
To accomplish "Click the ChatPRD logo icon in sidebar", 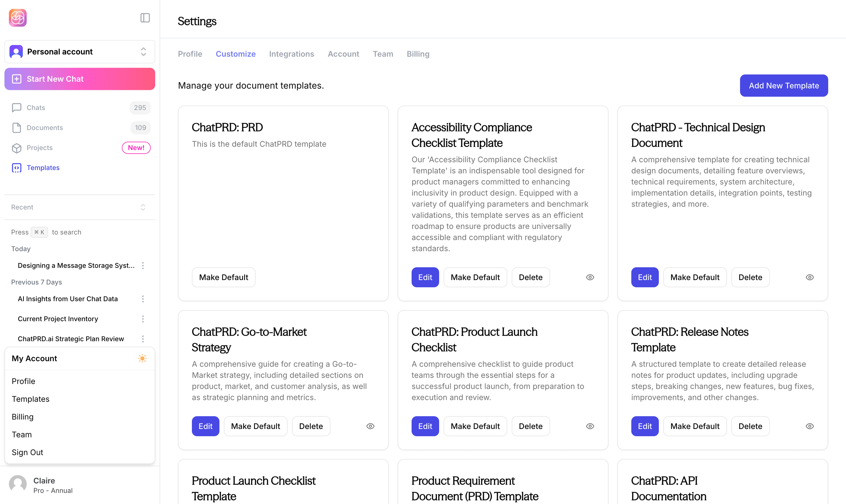I will click(x=18, y=18).
